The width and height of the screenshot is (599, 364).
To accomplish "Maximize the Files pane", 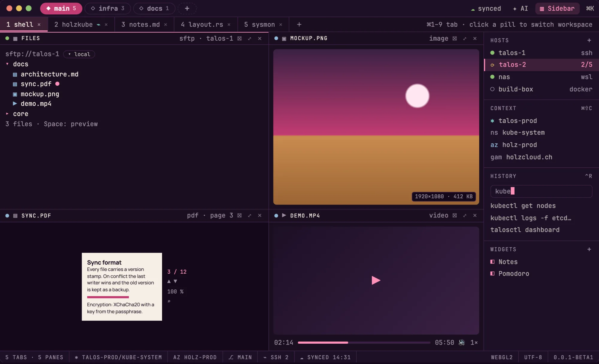I will point(249,38).
